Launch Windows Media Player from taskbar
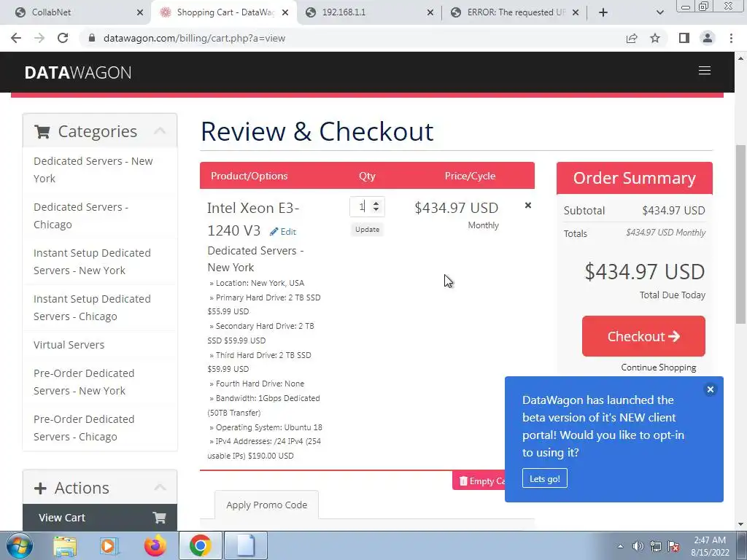 click(x=109, y=545)
